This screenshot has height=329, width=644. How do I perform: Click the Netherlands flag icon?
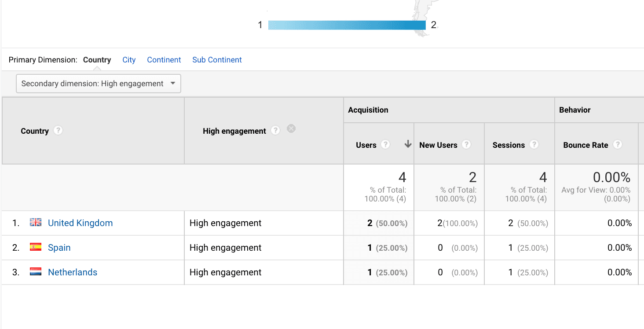pos(36,272)
